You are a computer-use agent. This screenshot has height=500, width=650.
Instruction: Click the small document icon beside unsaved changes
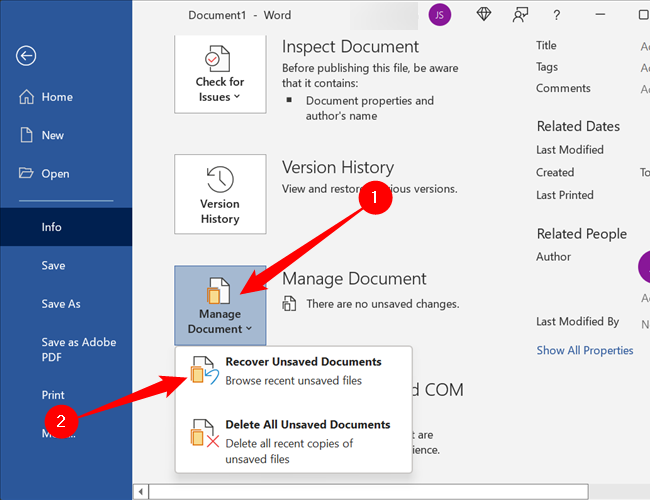pos(289,303)
